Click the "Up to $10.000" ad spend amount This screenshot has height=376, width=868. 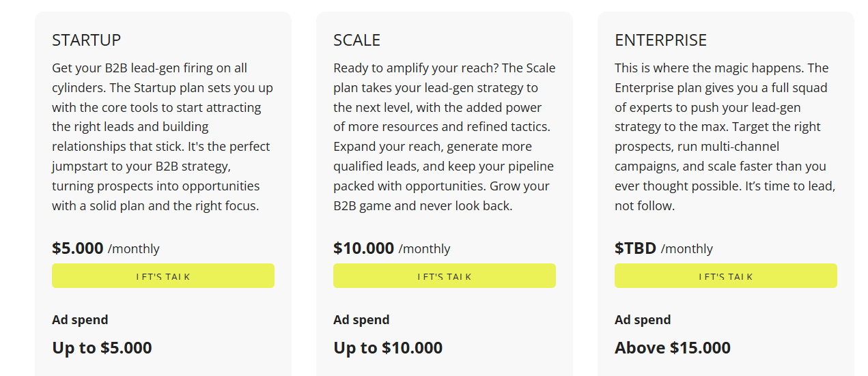tap(388, 348)
